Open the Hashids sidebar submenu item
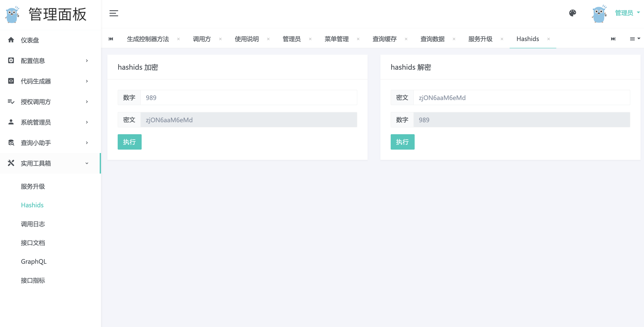The height and width of the screenshot is (327, 644). [32, 205]
